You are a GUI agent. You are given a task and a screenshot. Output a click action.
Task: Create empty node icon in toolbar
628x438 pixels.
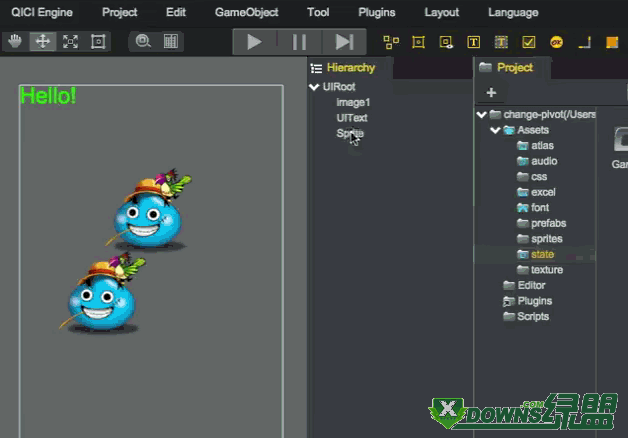(391, 42)
